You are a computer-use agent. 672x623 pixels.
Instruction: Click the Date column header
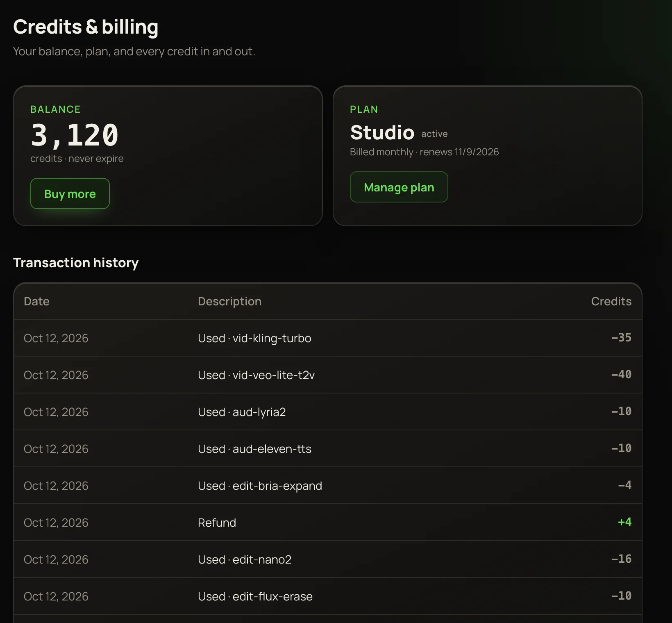click(x=36, y=301)
